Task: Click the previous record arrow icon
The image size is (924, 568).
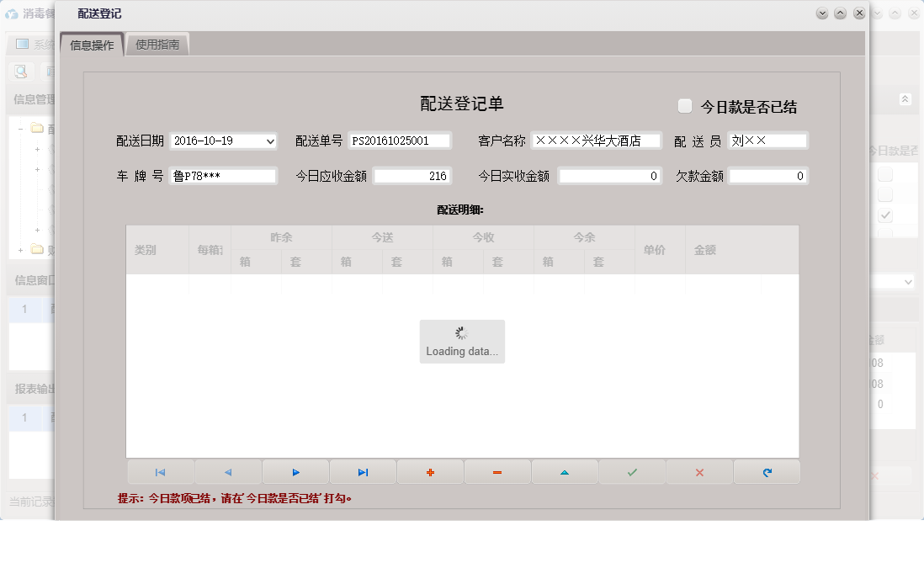Action: point(228,471)
